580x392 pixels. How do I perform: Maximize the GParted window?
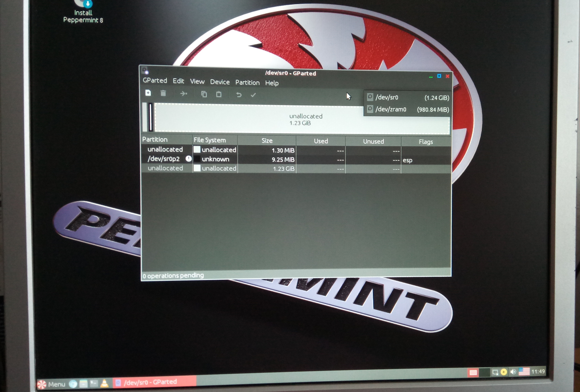pos(439,76)
